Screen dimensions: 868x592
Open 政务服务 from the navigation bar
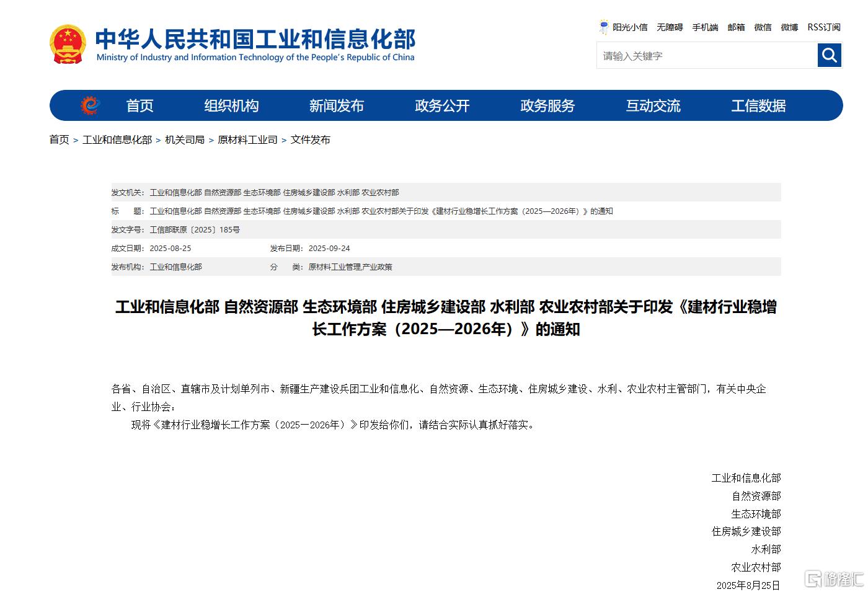547,106
